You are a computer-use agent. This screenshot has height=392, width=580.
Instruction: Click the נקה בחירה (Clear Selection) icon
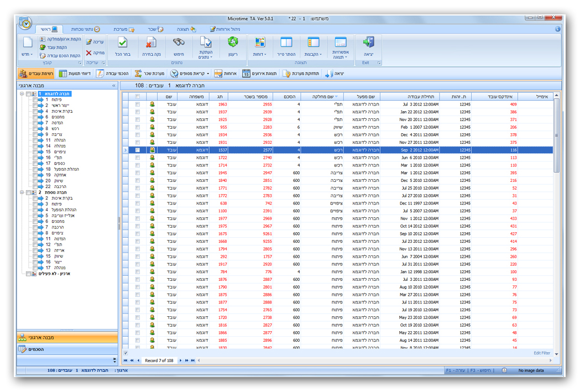click(151, 43)
